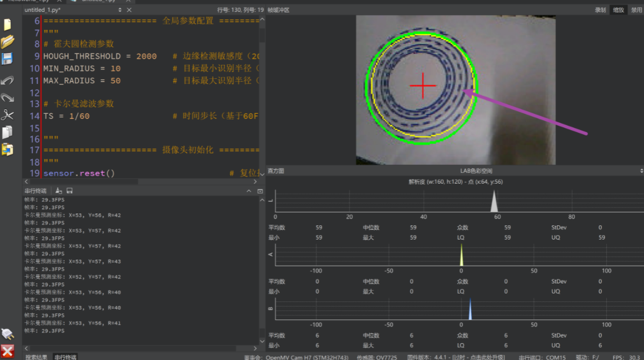Click the 行号 130 列号 19 indicator
644x360 pixels.
point(240,10)
